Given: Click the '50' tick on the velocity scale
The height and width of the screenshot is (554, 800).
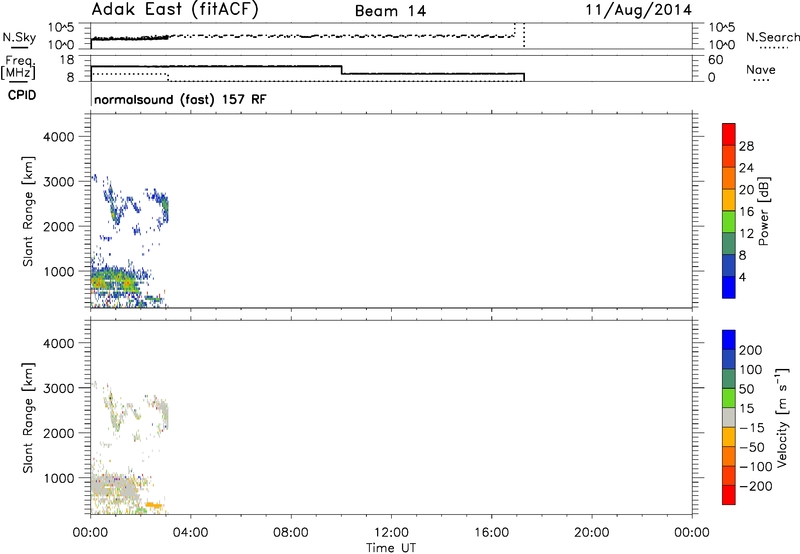Looking at the screenshot, I should click(746, 389).
